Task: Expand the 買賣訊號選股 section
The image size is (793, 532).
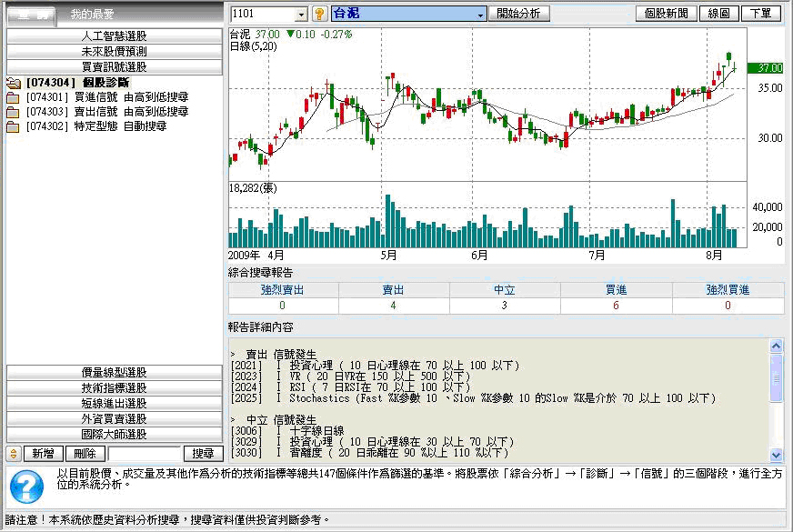Action: click(x=115, y=66)
